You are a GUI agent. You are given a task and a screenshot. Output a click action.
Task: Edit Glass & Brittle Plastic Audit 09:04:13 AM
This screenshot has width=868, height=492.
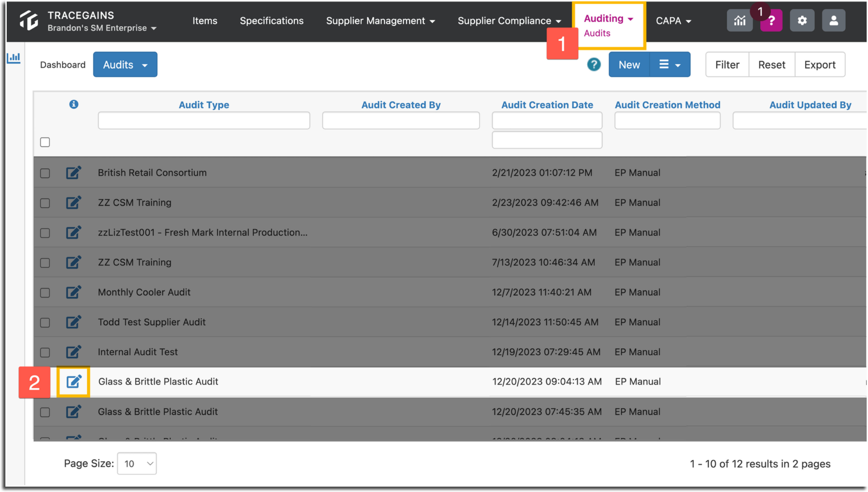74,381
